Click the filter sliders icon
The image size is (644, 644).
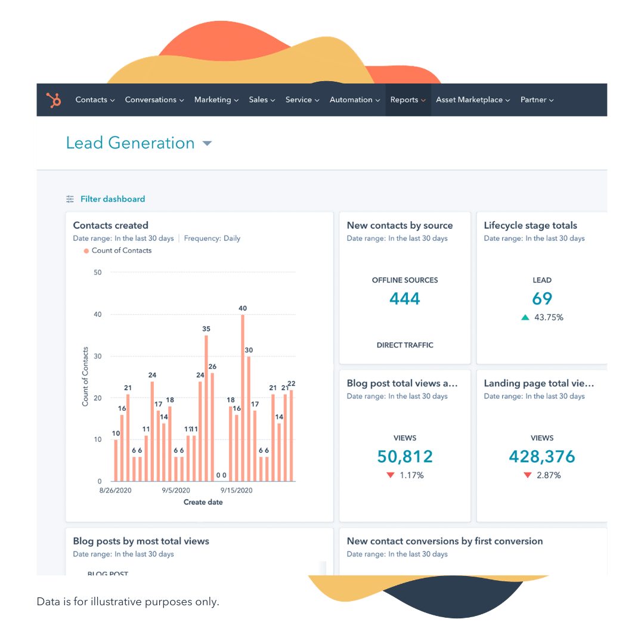click(70, 199)
